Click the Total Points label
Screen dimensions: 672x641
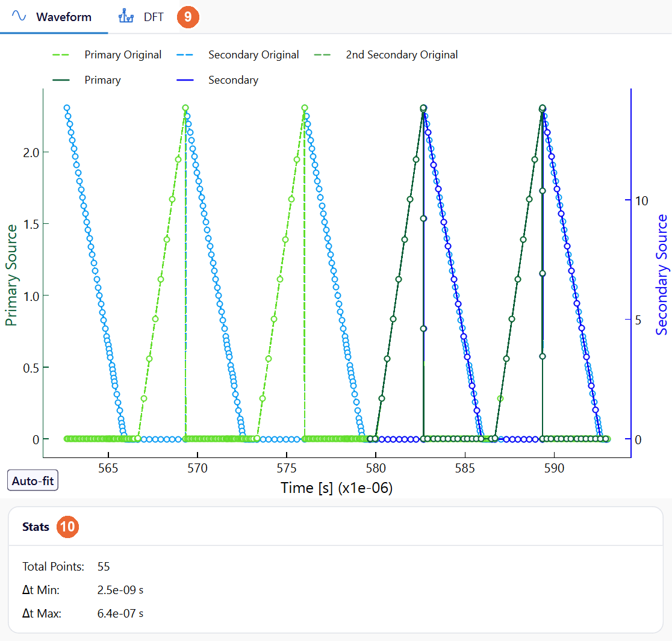pos(53,566)
